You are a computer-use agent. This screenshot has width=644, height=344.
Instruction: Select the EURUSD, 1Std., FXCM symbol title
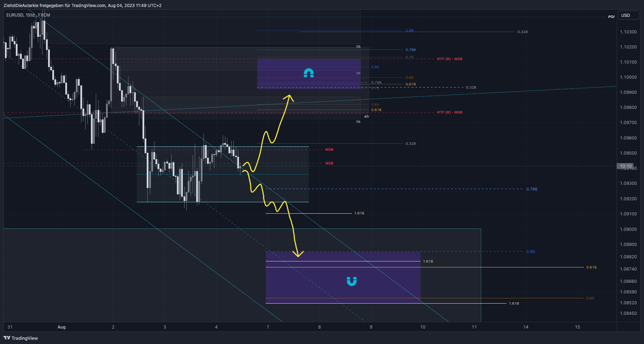tap(28, 15)
